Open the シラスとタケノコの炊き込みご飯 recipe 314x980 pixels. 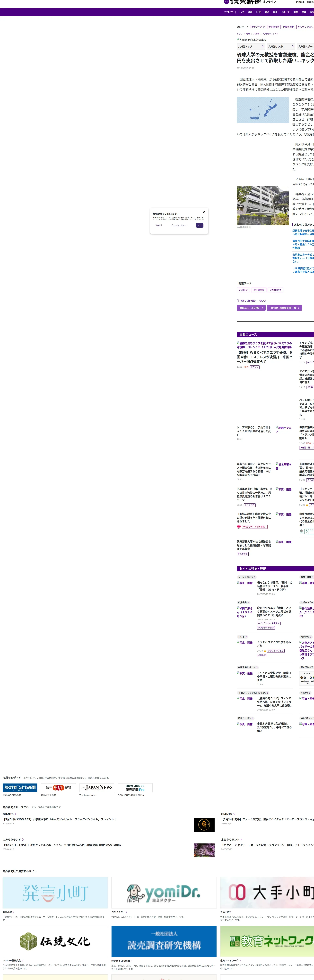point(274,644)
